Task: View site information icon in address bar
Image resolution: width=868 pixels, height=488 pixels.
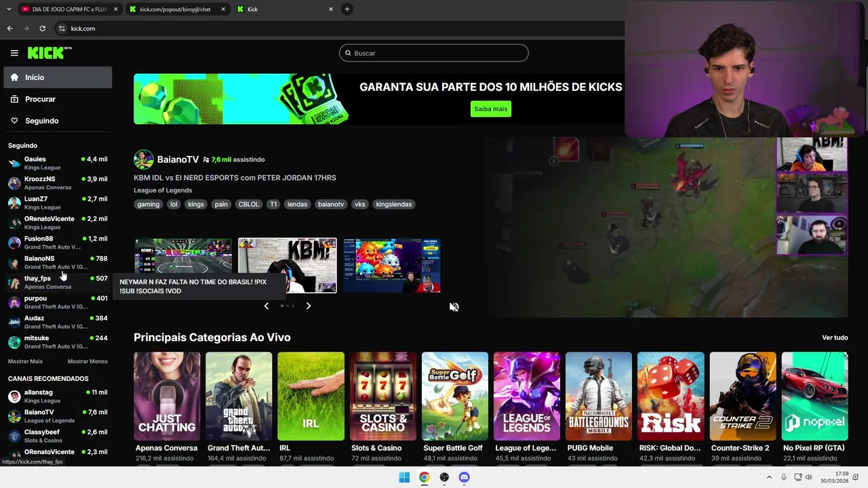Action: 62,28
